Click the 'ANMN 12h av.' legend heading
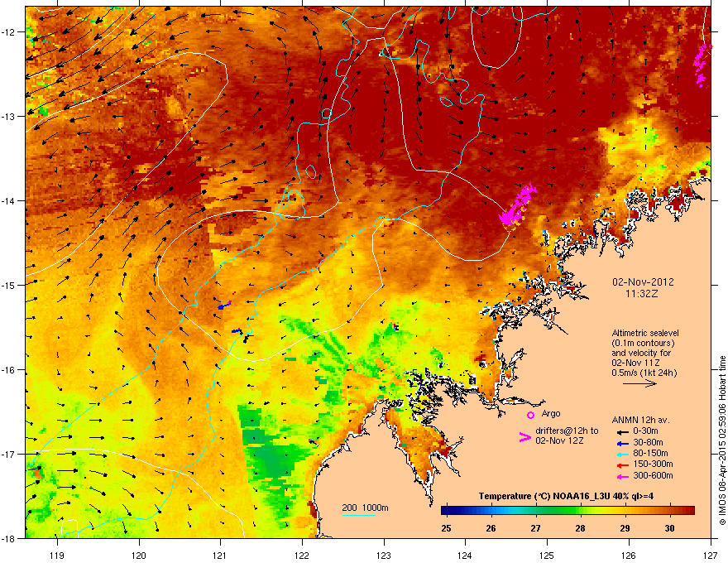728x563 pixels. [x=640, y=421]
